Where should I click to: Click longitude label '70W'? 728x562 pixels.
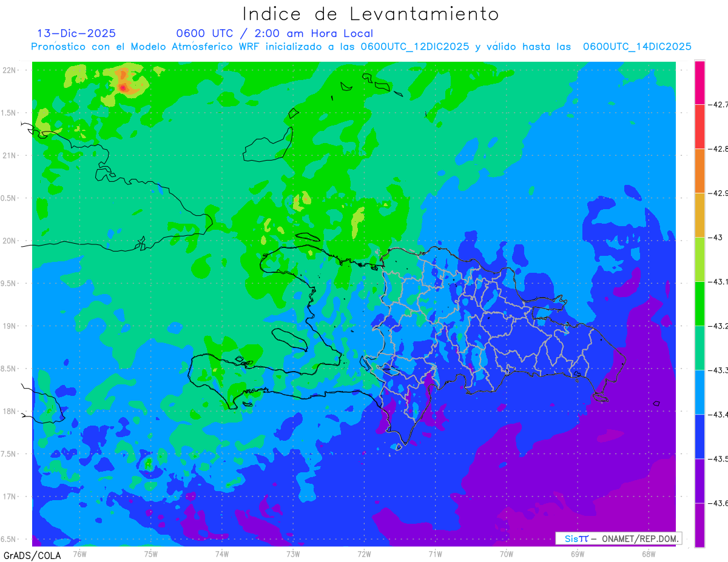506,554
